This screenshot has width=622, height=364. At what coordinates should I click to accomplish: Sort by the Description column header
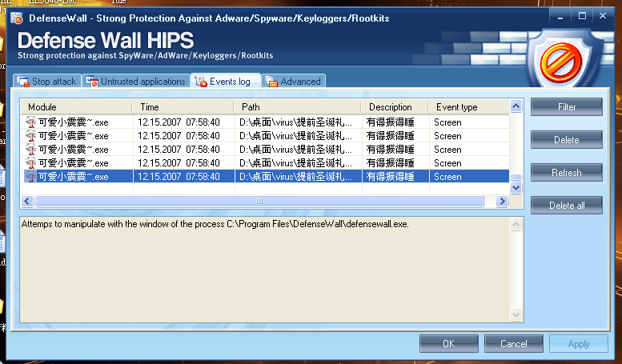tap(395, 107)
